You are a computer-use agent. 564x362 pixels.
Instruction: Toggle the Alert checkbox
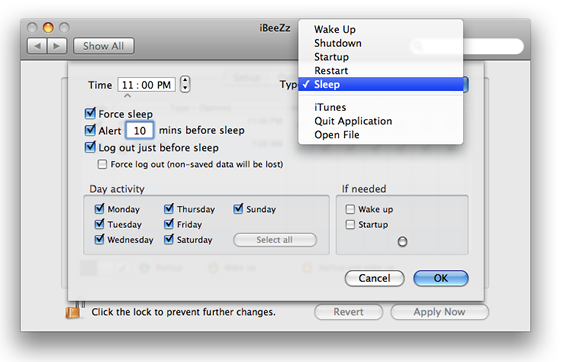[x=90, y=130]
